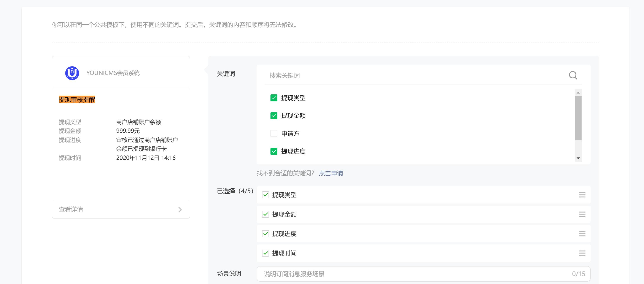Click the search magnifier icon

[x=573, y=75]
